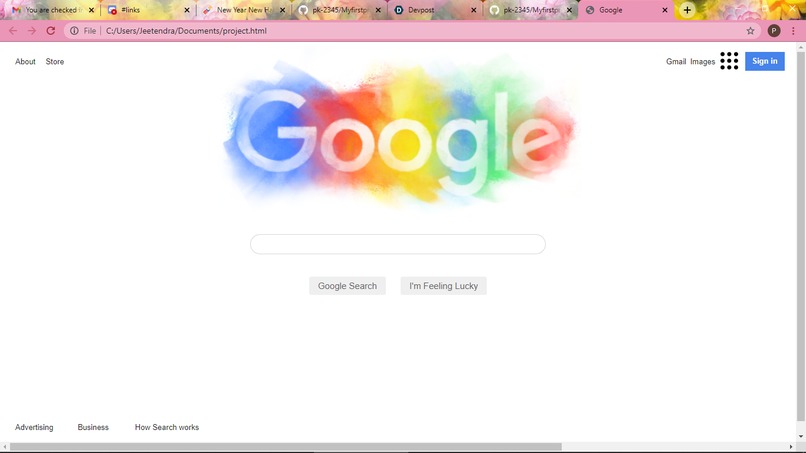806x453 pixels.
Task: Reload the page with refresh icon
Action: 50,31
